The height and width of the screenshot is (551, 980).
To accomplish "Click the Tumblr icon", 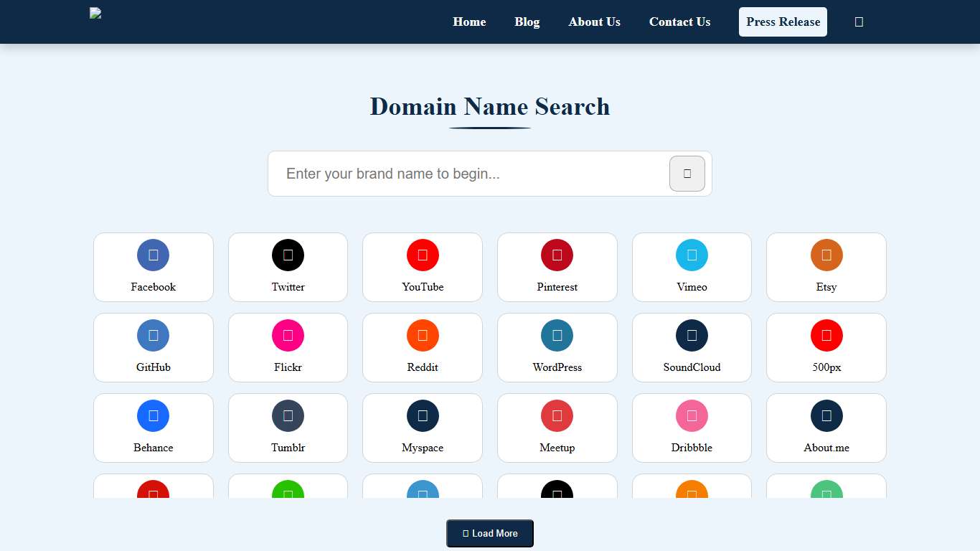I will point(288,415).
